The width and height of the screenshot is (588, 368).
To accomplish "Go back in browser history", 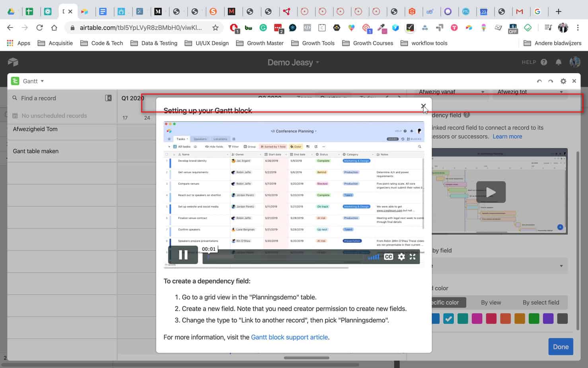I will (x=10, y=27).
